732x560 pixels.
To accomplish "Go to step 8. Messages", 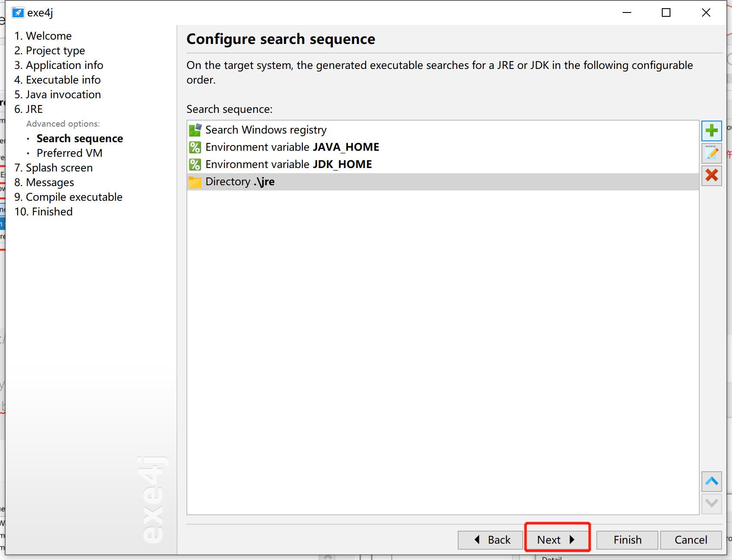I will tap(44, 182).
